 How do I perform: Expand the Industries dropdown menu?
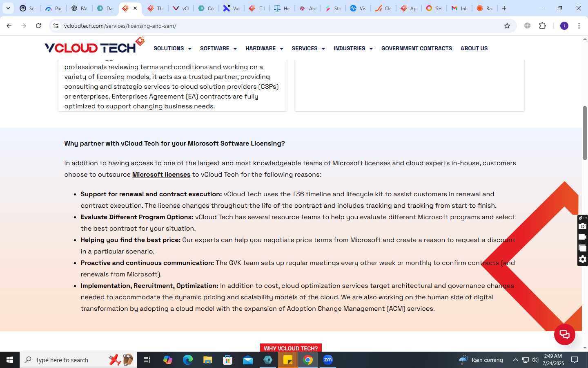click(x=353, y=48)
